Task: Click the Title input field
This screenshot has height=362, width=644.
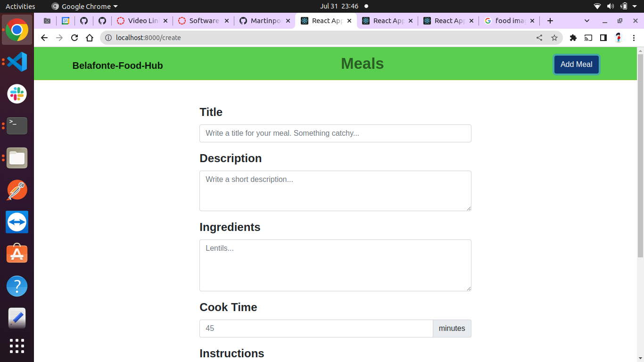Action: (x=335, y=133)
